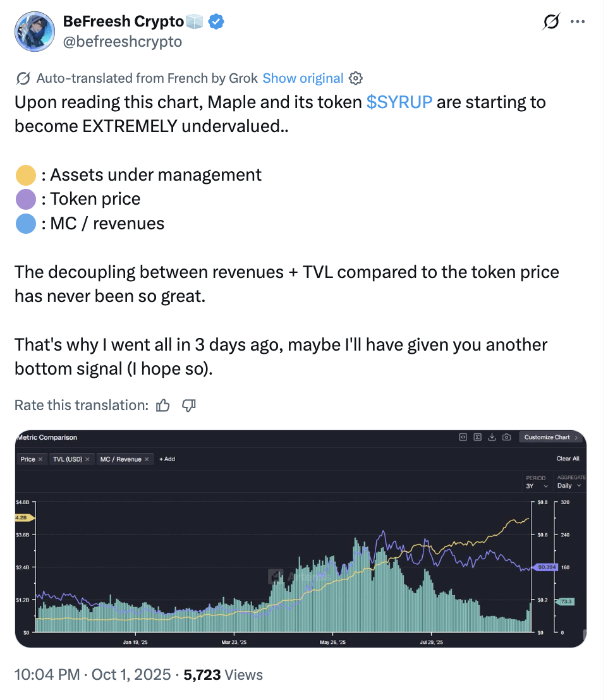
Task: Rate the translation with thumbs down
Action: point(188,405)
